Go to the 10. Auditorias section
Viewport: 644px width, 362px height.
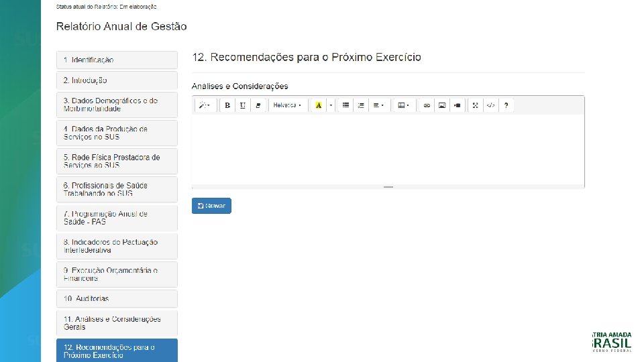[117, 298]
